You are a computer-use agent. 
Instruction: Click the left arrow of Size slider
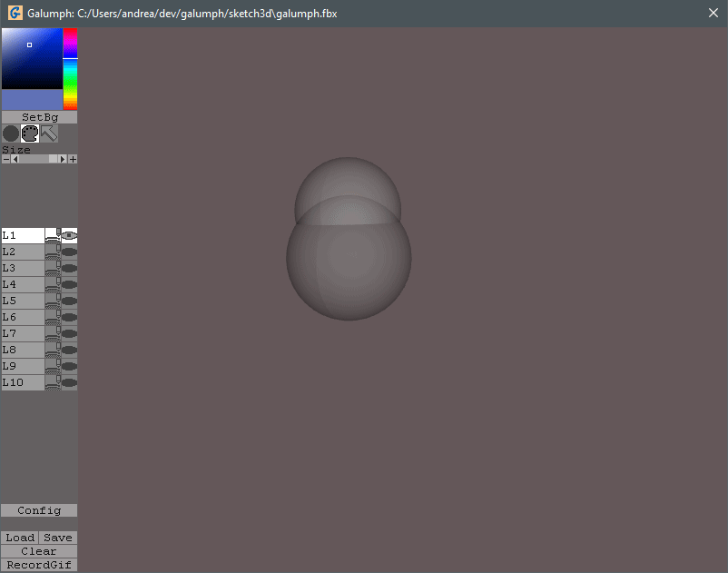click(x=15, y=159)
